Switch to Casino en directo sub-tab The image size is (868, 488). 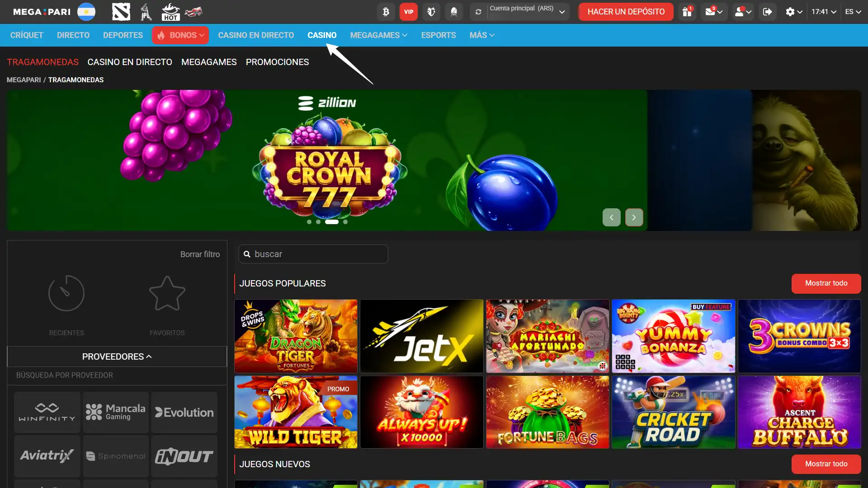[x=130, y=62]
